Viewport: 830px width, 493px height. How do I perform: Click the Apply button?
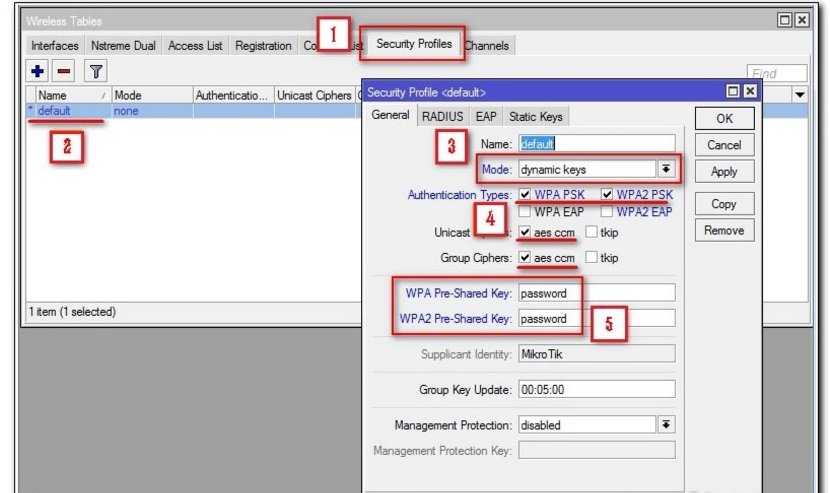pos(724,172)
